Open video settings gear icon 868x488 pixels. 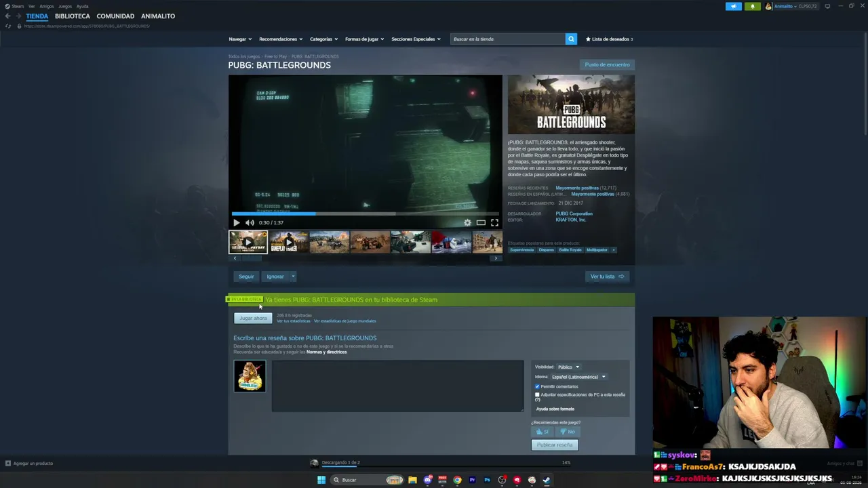click(467, 222)
